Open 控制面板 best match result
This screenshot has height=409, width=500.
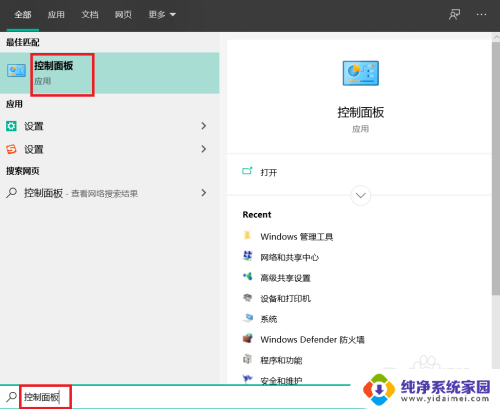click(110, 73)
